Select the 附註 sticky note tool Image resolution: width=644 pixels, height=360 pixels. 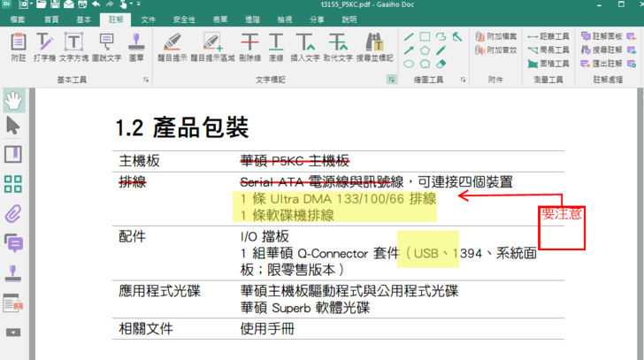tap(18, 46)
